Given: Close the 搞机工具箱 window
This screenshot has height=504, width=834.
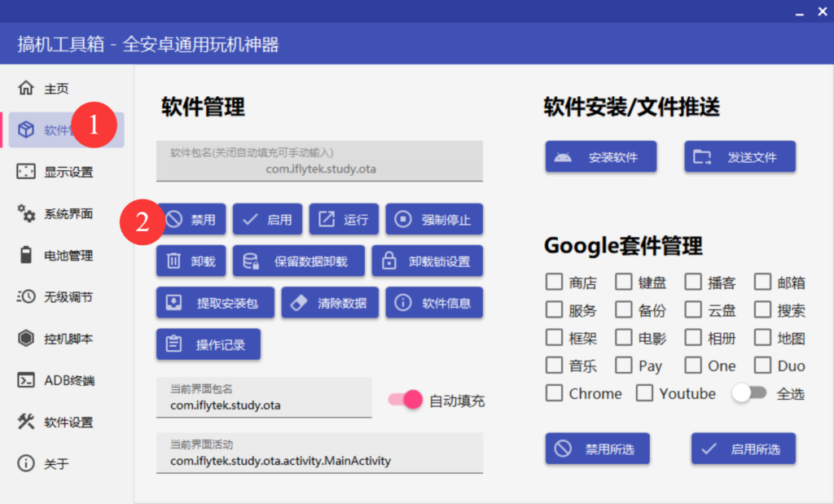Looking at the screenshot, I should [x=823, y=11].
